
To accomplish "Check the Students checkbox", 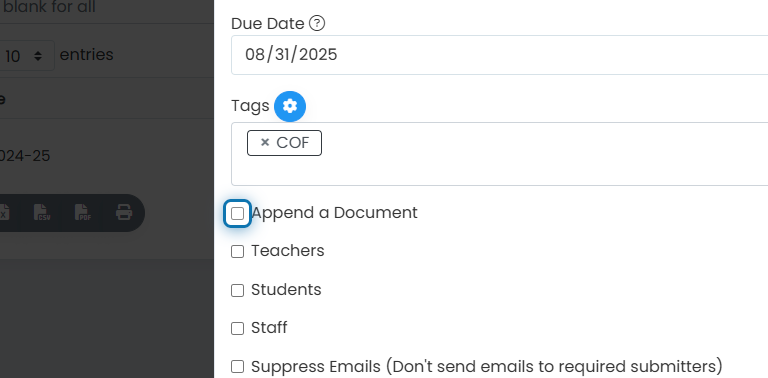I will pos(238,290).
